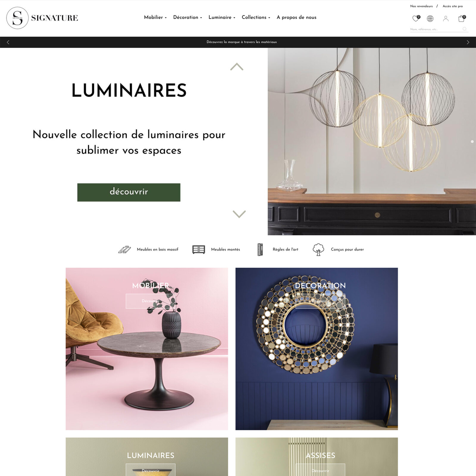Open the shopping bag cart icon
Image resolution: width=476 pixels, height=476 pixels.
[x=461, y=19]
